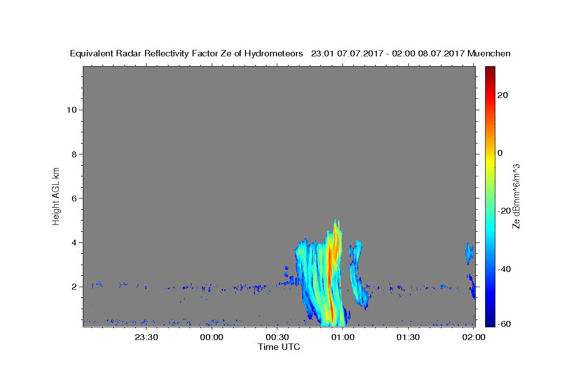
Task: Click the detached cloud streak after 01:00
Action: [x=358, y=273]
